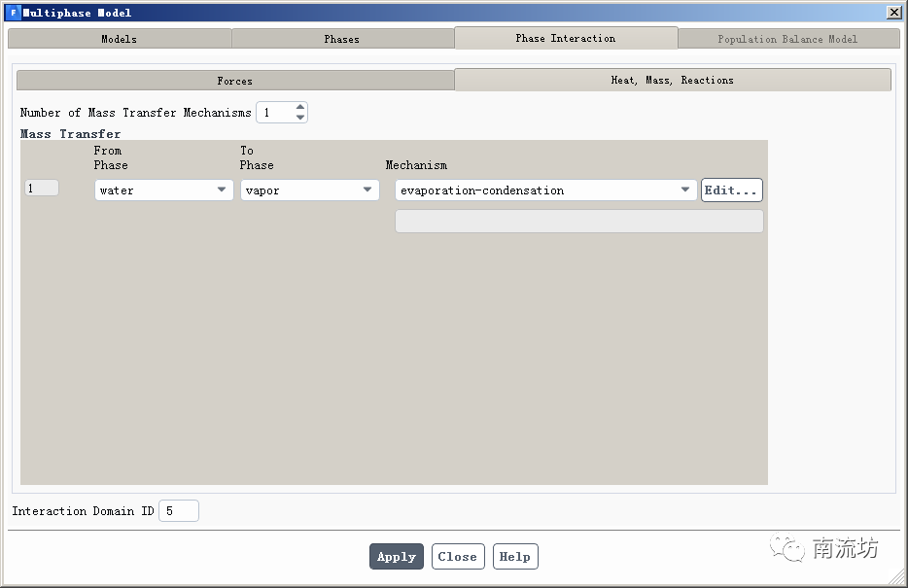
Task: Select the Phase Interaction tab
Action: (565, 38)
